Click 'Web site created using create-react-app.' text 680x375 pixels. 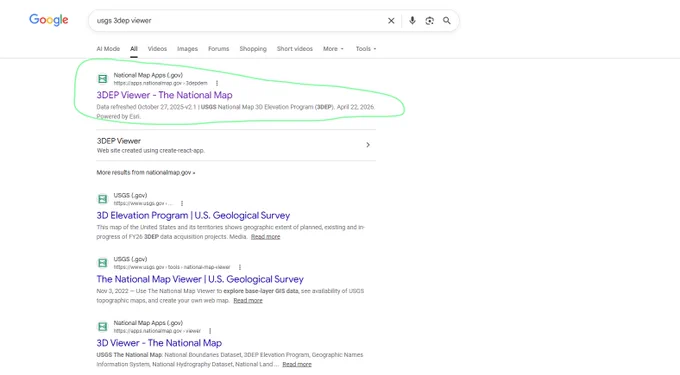(x=150, y=151)
